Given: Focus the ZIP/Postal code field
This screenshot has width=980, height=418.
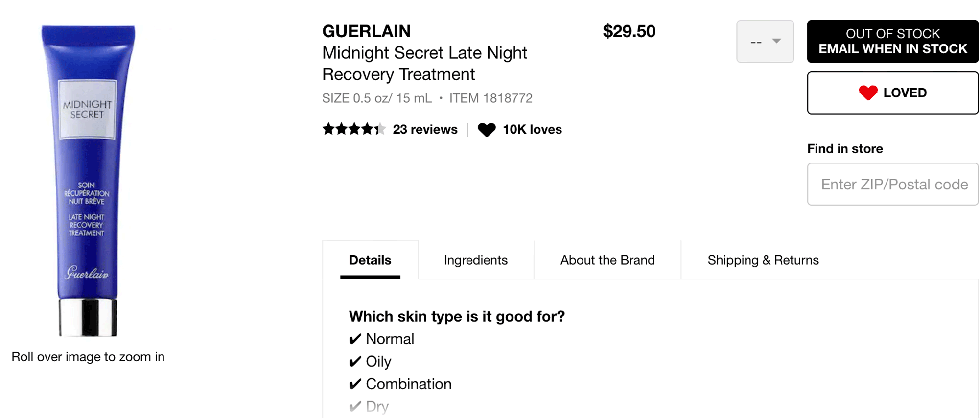Looking at the screenshot, I should (x=892, y=184).
